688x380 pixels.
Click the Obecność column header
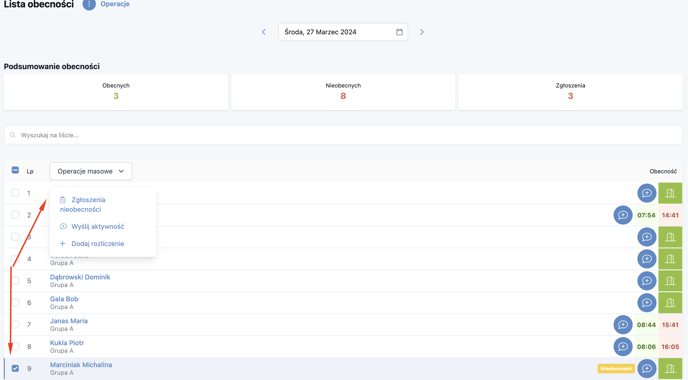[663, 171]
